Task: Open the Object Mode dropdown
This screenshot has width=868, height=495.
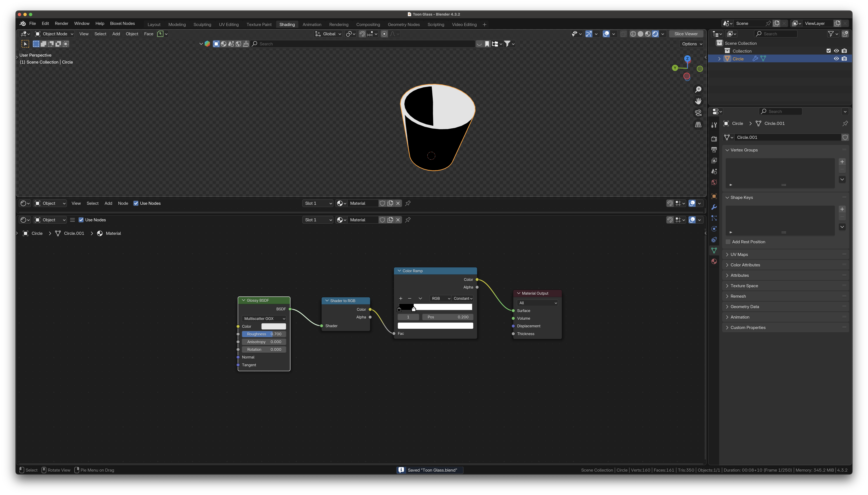Action: point(54,34)
